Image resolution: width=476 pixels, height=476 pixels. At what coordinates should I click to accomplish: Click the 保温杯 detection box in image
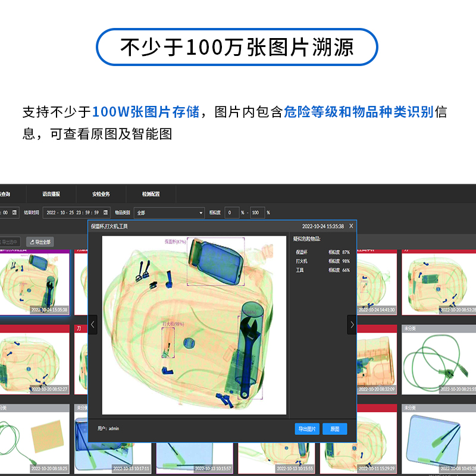pos(215,262)
